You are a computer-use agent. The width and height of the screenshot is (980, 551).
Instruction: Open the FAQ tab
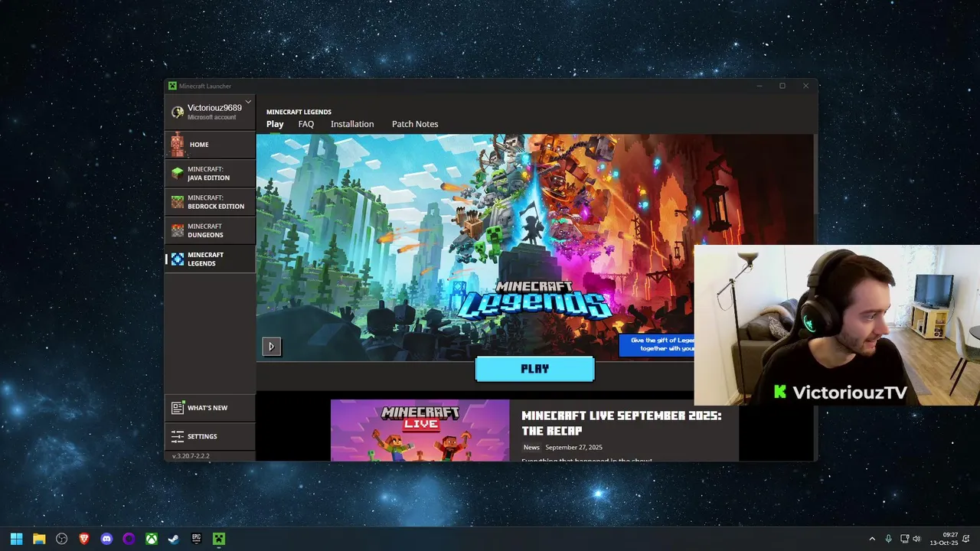coord(306,124)
